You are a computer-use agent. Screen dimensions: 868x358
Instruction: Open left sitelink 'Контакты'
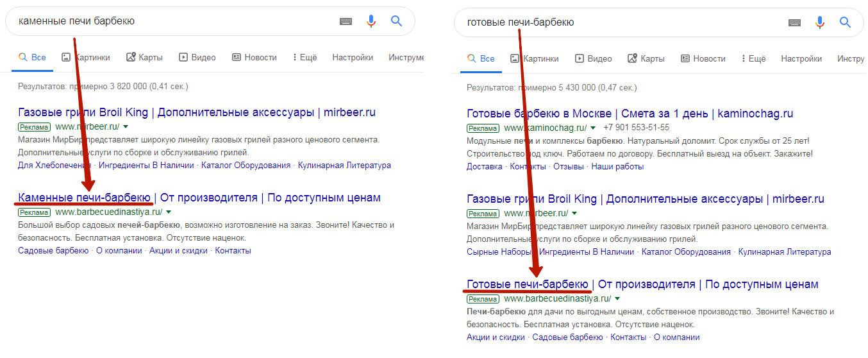[x=233, y=250]
